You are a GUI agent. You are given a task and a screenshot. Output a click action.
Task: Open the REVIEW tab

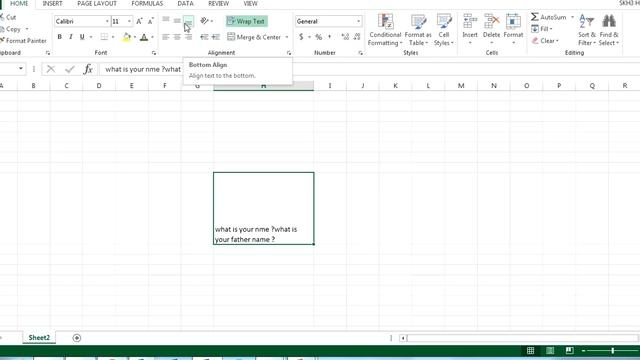218,3
